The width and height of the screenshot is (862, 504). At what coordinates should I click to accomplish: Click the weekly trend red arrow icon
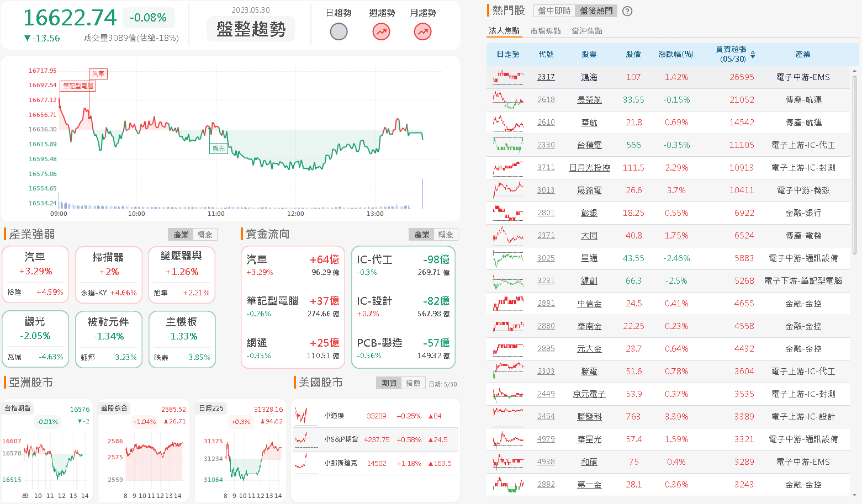(x=381, y=31)
